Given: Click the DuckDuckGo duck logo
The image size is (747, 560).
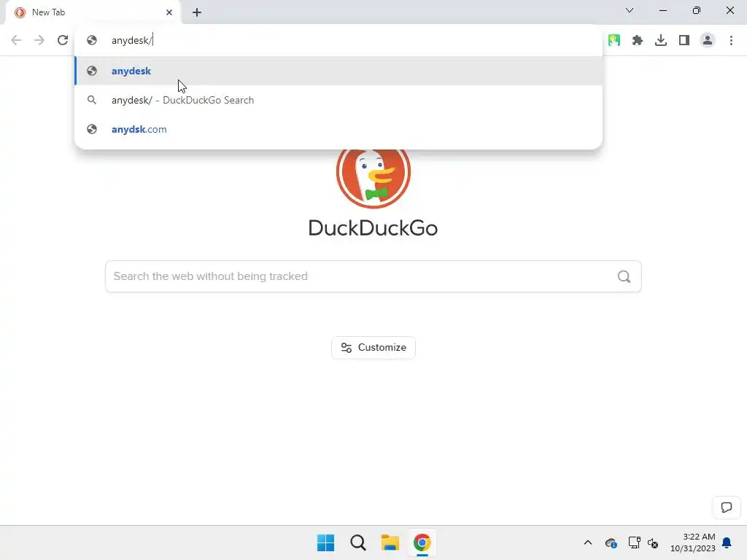Looking at the screenshot, I should 373,179.
